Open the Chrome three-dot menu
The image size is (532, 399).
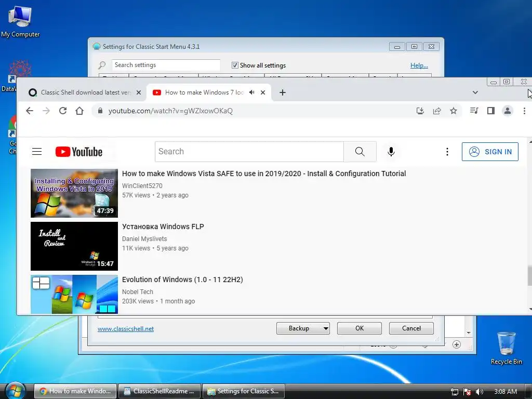coord(524,111)
